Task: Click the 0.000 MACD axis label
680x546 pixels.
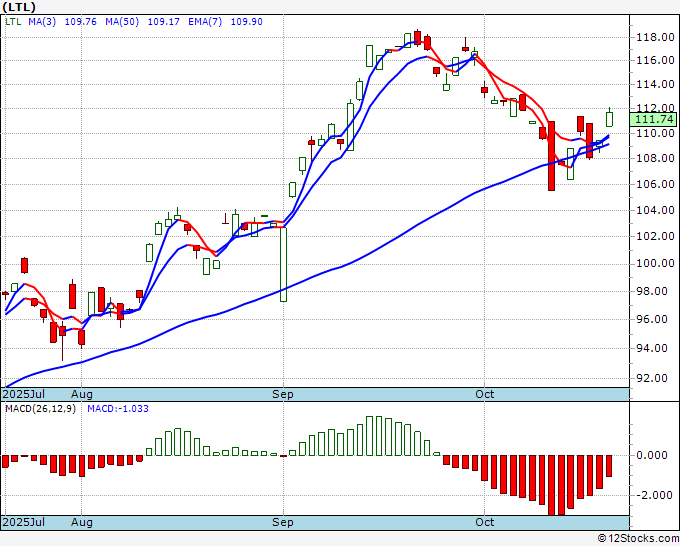Action: [x=652, y=455]
